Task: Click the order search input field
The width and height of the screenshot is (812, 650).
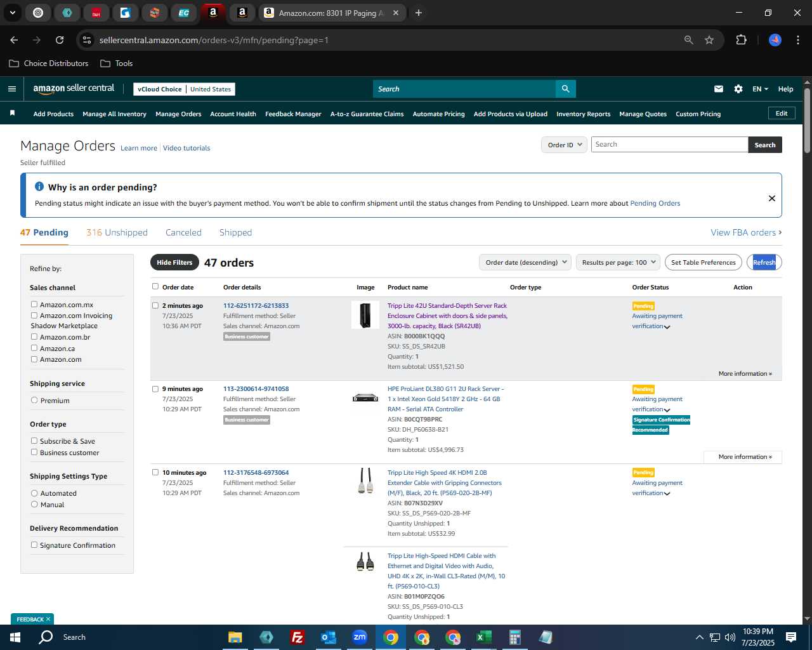Action: coord(670,145)
